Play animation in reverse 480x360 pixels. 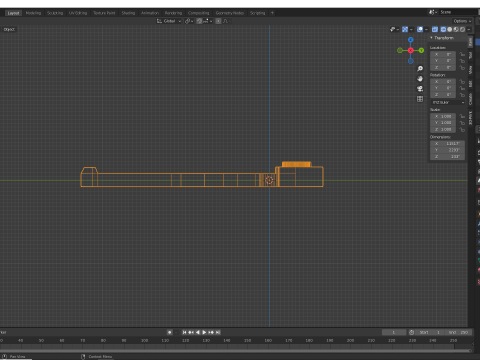[x=198, y=332]
